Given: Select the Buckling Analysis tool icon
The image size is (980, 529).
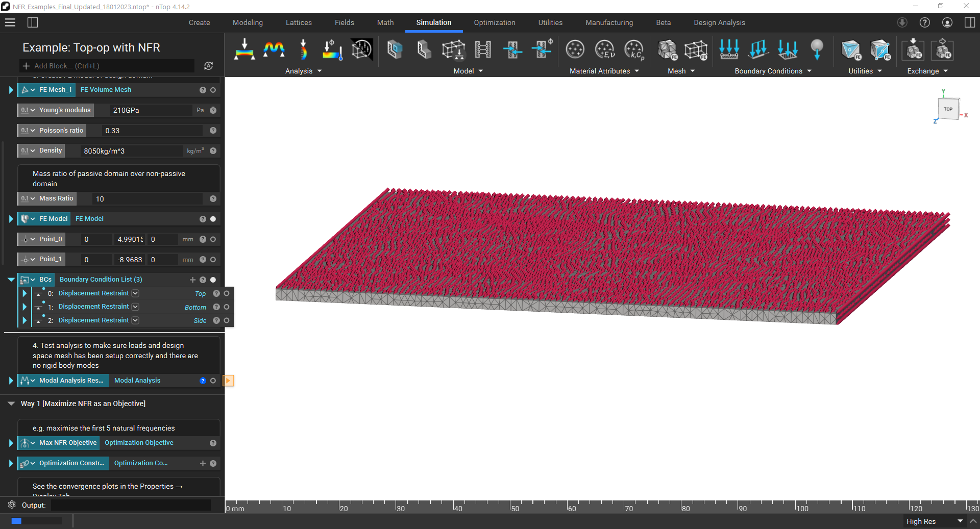Looking at the screenshot, I should pyautogui.click(x=303, y=50).
